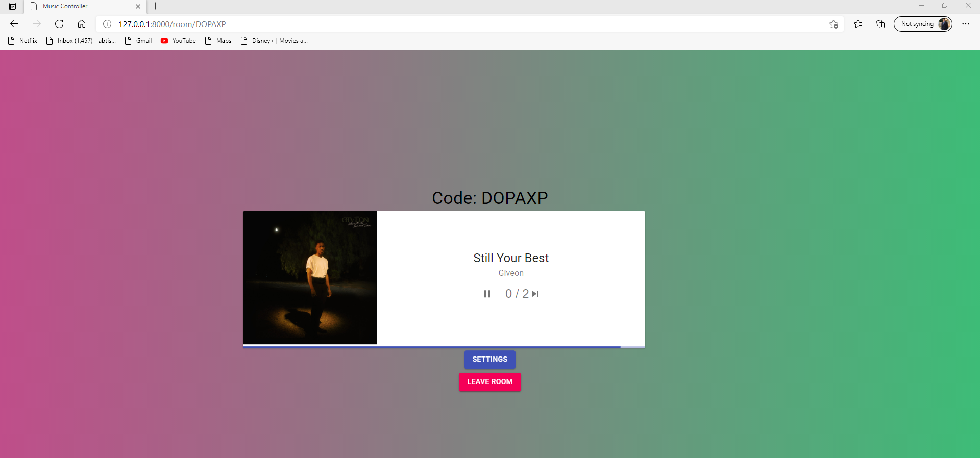980x459 pixels.
Task: Open the Netflix bookmark
Action: click(x=23, y=41)
